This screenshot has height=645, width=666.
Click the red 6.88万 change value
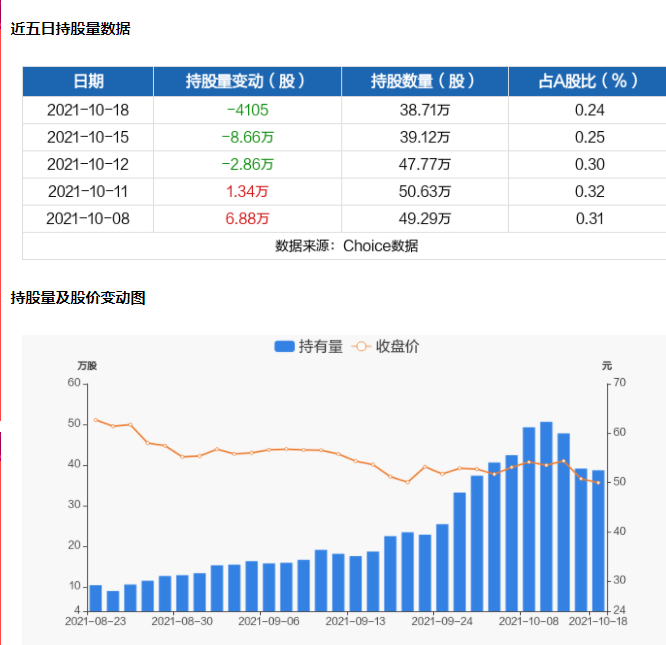point(247,219)
